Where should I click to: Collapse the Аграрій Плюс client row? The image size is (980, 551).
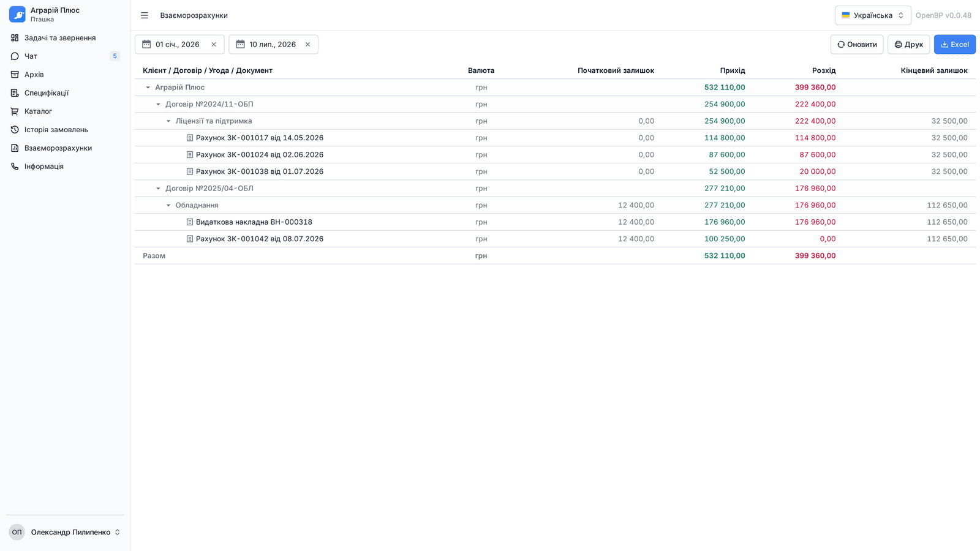[148, 88]
